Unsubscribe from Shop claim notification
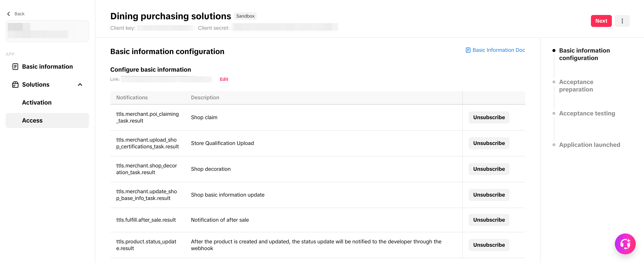This screenshot has height=263, width=644. point(489,117)
